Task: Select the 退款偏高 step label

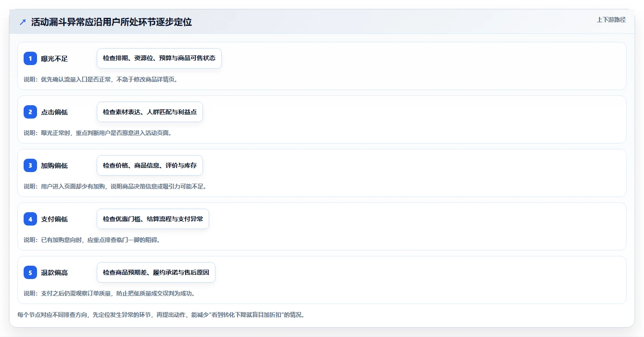Action: tap(54, 272)
